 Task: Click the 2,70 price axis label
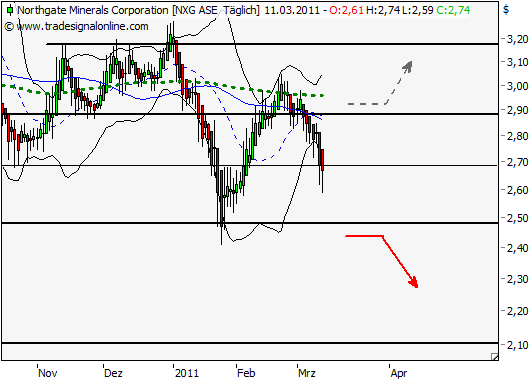click(x=517, y=162)
